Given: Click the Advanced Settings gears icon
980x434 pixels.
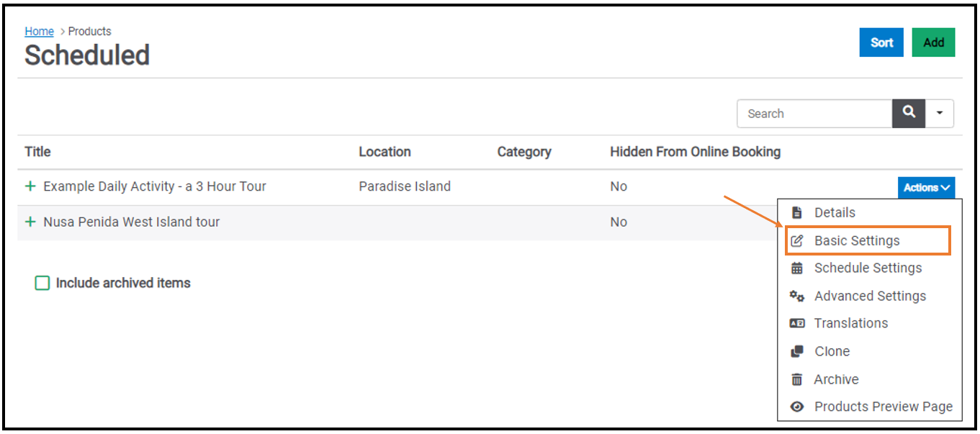Looking at the screenshot, I should point(796,296).
